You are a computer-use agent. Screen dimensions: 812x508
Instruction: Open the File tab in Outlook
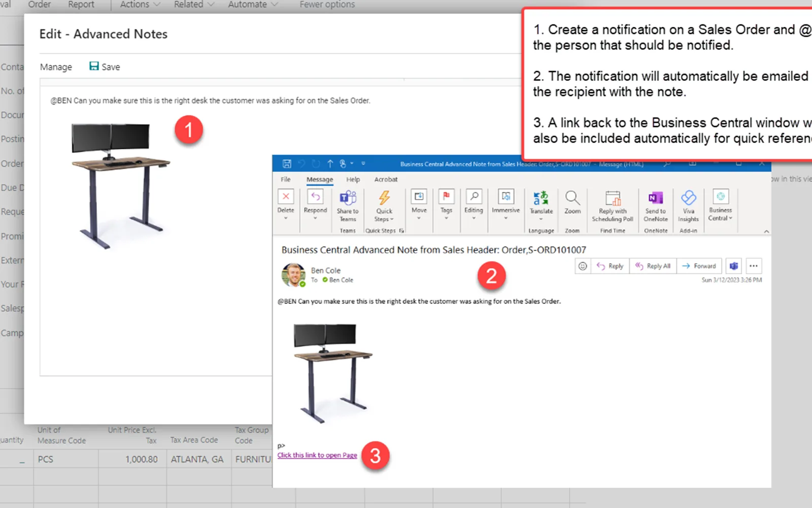point(286,179)
